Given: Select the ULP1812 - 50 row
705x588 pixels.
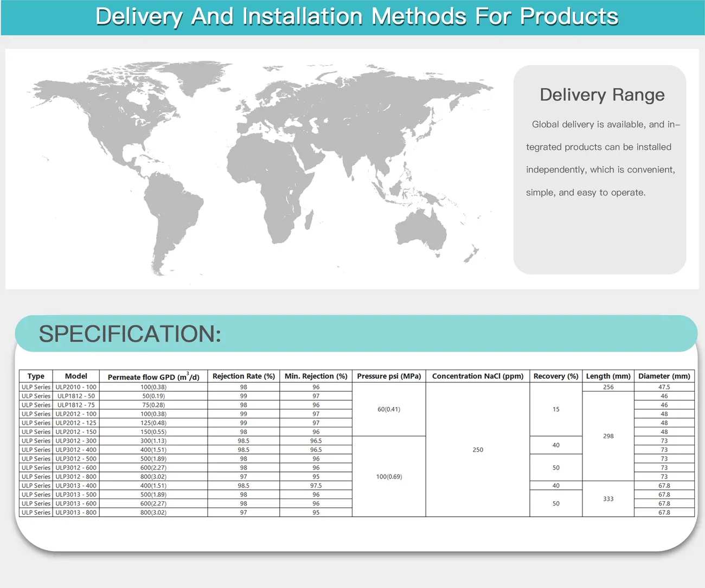Looking at the screenshot, I should tap(76, 395).
